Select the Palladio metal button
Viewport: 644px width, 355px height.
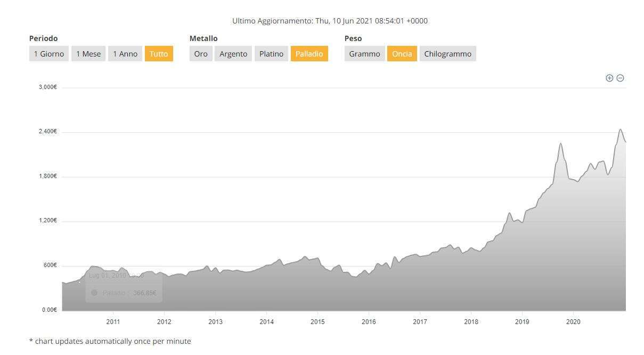point(309,54)
